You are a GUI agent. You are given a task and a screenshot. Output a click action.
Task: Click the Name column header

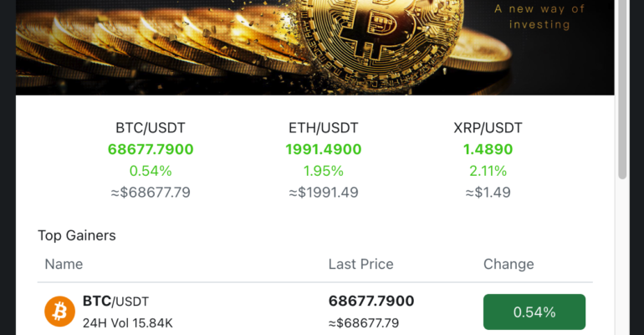point(64,264)
